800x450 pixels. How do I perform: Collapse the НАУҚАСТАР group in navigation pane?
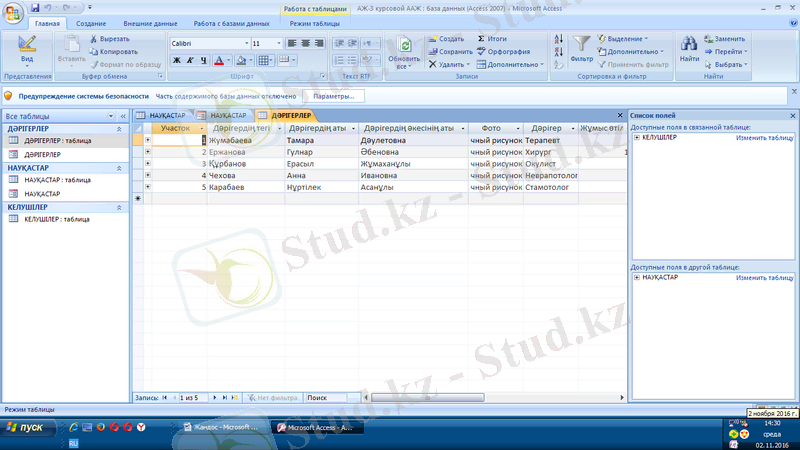coord(120,168)
